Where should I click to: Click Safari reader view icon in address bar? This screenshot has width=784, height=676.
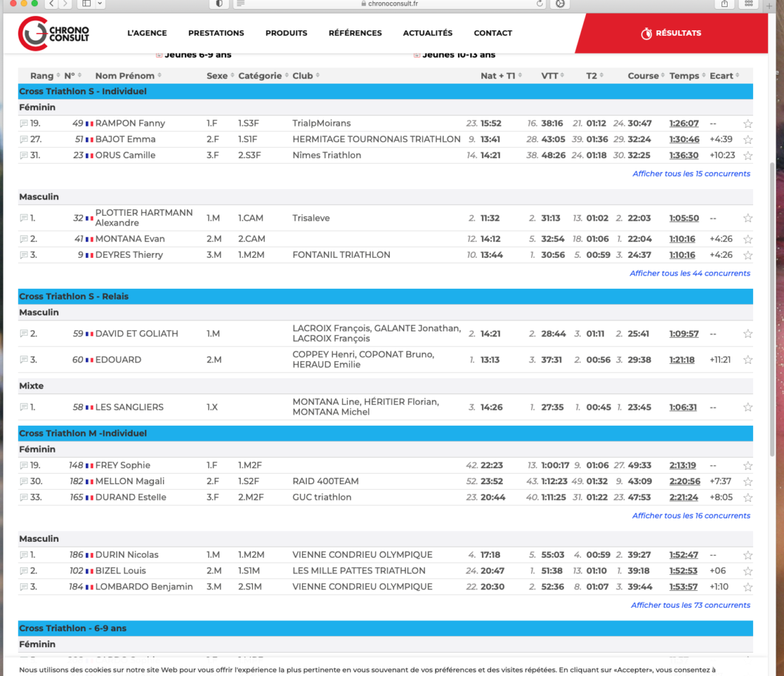click(240, 4)
